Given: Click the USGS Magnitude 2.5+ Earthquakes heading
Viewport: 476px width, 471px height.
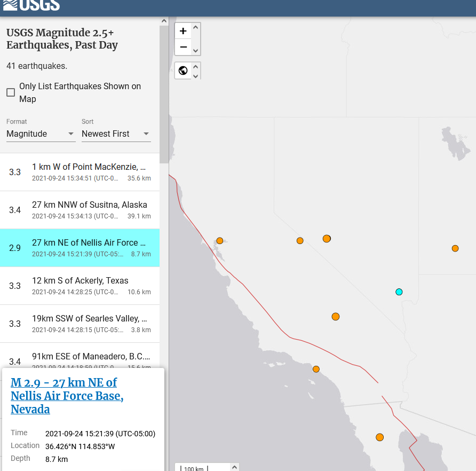Looking at the screenshot, I should coord(62,38).
